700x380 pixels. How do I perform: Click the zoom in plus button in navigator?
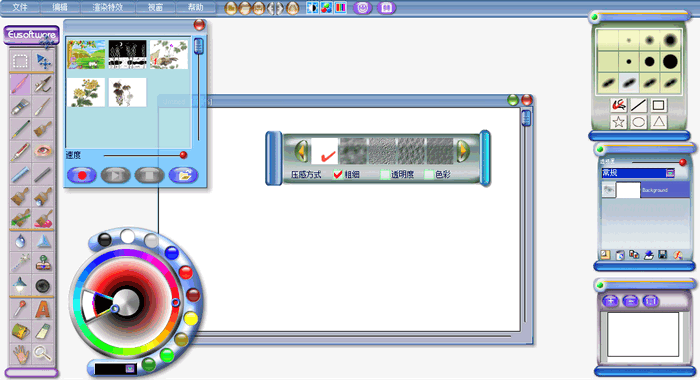coord(610,301)
